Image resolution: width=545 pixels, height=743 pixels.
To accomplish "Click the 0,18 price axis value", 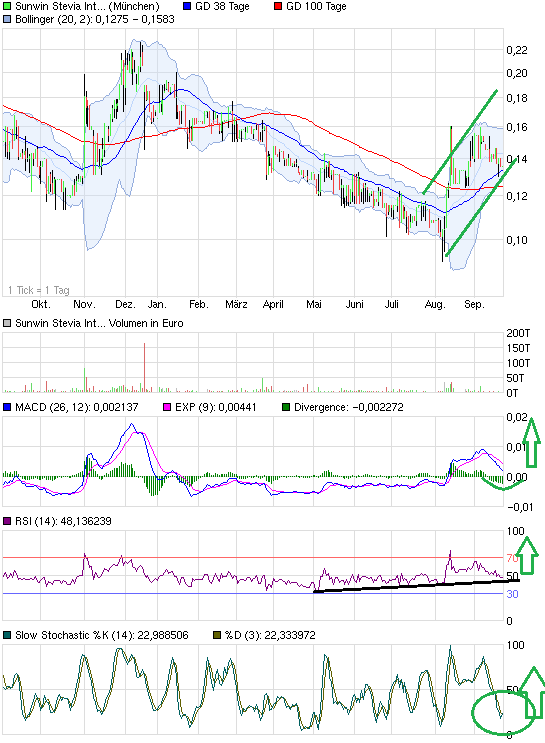I will [517, 98].
